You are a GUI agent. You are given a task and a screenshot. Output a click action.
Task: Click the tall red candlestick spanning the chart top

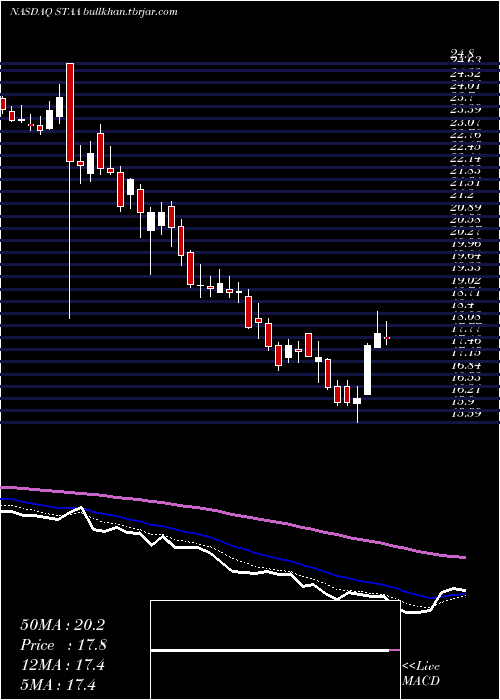pos(70,112)
